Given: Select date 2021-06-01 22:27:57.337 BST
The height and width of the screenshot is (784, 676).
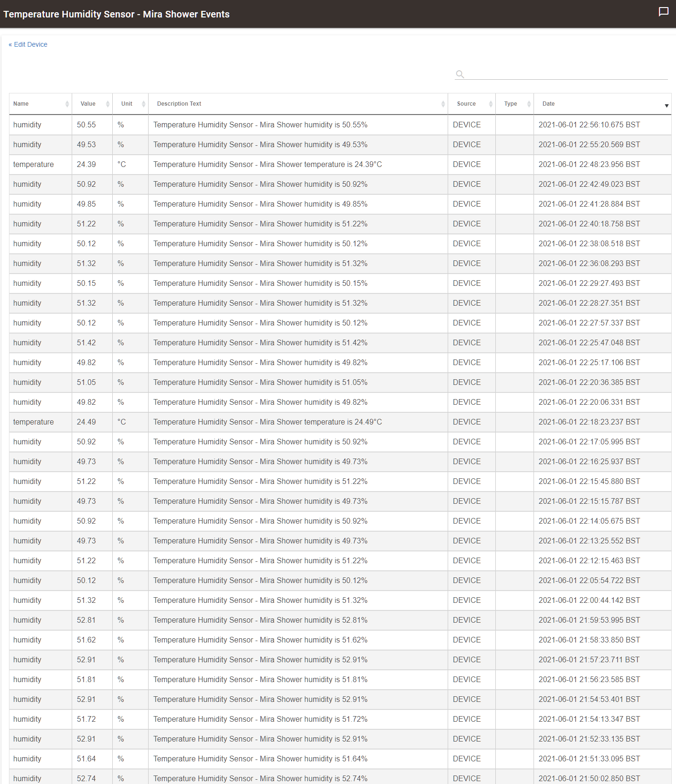Looking at the screenshot, I should pos(589,323).
